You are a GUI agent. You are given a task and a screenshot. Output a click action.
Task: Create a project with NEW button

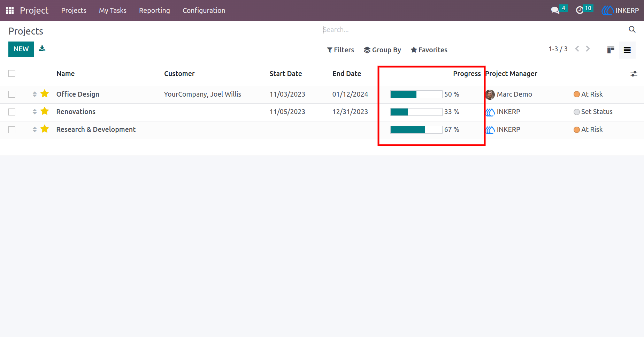(x=21, y=49)
